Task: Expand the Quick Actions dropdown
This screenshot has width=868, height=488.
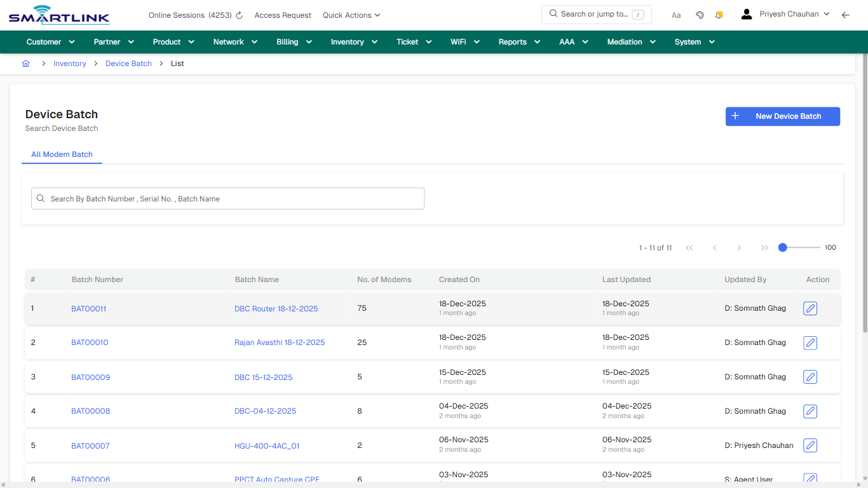Action: (x=351, y=15)
